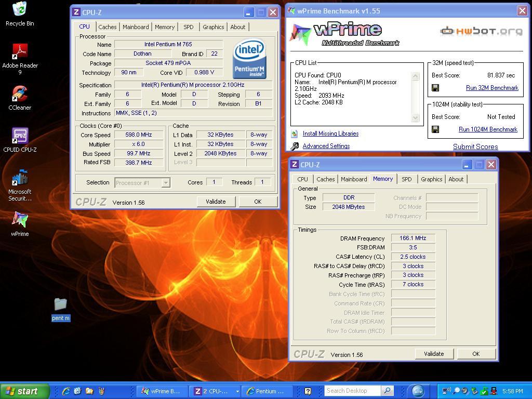The image size is (532, 399).
Task: Click the help question mark taskbar icon
Action: point(308,391)
